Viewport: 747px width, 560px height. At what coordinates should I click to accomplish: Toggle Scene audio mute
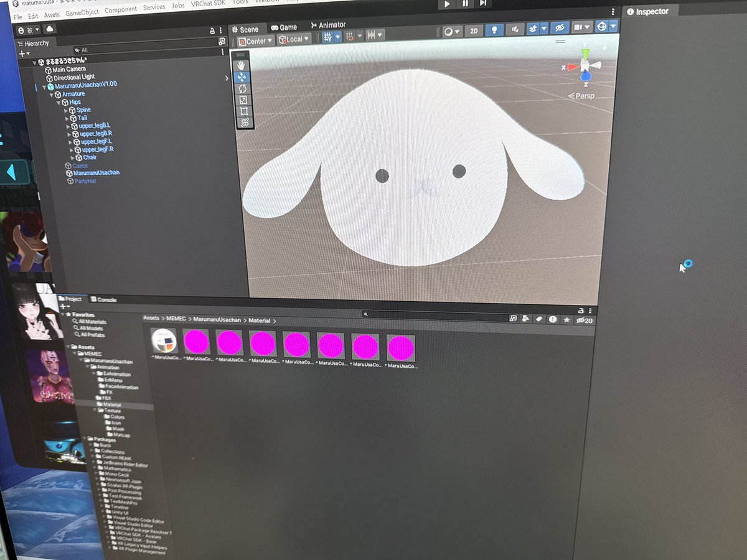515,30
